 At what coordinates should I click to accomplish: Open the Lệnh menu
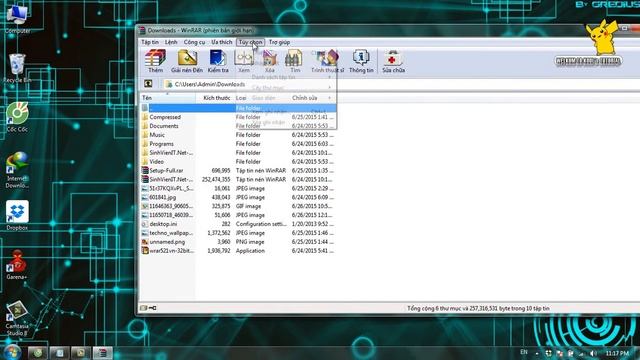coord(171,42)
